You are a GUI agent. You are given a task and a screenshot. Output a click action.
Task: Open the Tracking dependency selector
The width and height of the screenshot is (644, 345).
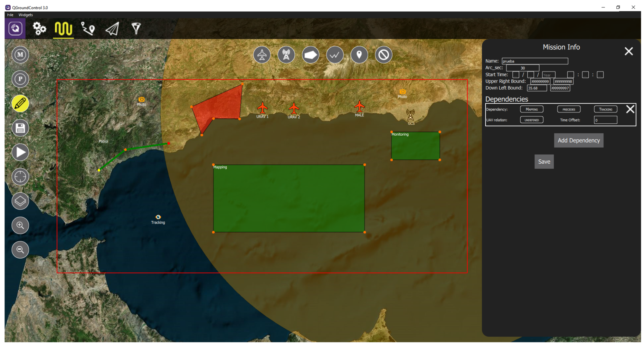[x=605, y=109]
